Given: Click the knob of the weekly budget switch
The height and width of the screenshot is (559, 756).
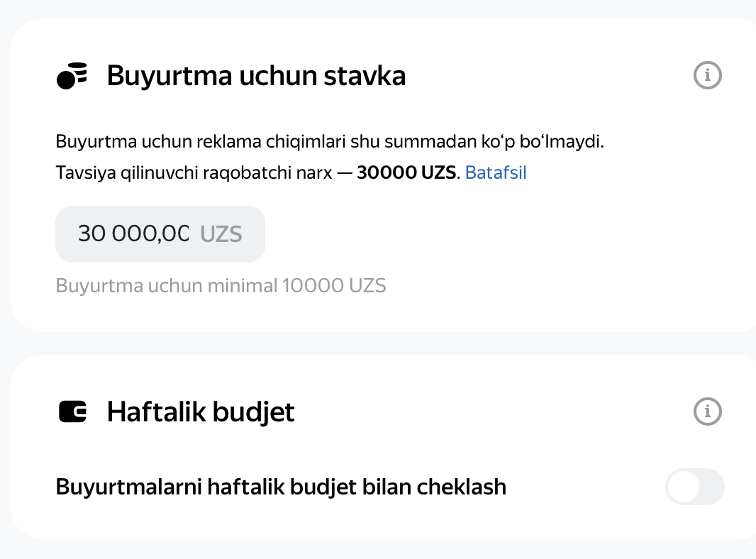Looking at the screenshot, I should [x=684, y=487].
